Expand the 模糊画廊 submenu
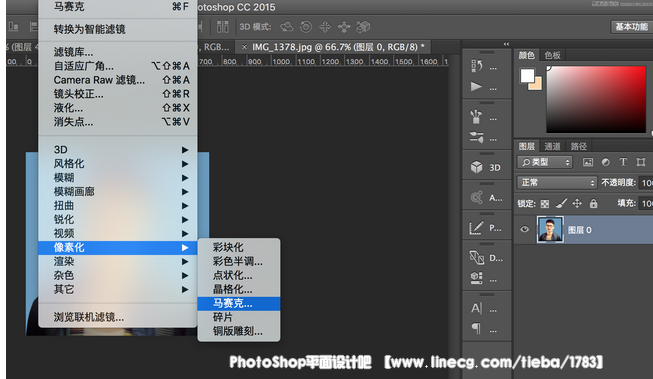The image size is (653, 379). [118, 192]
